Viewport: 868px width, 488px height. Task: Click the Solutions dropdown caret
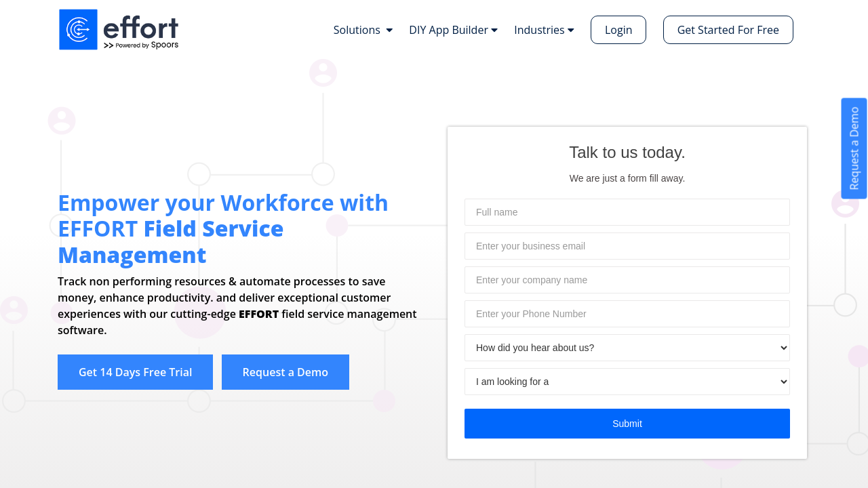(x=389, y=30)
